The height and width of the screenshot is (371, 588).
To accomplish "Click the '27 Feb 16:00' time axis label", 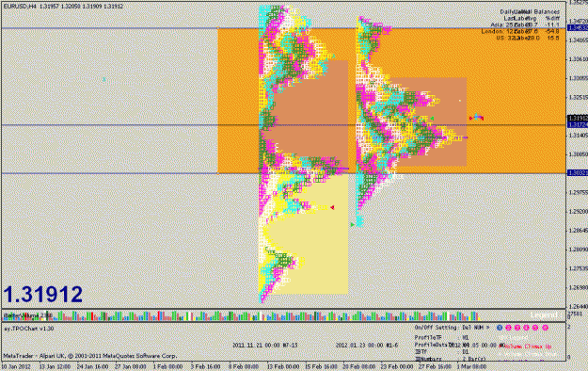I will (x=435, y=366).
